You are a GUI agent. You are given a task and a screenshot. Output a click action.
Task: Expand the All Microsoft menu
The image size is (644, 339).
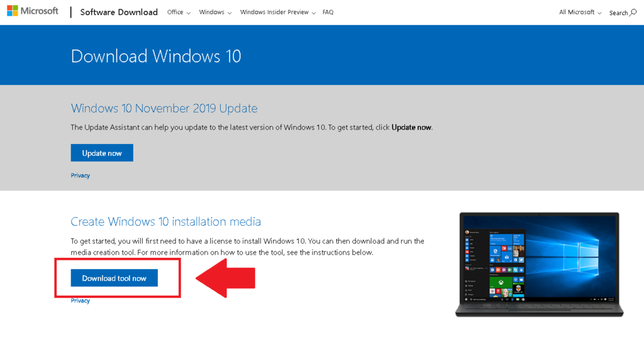580,13
